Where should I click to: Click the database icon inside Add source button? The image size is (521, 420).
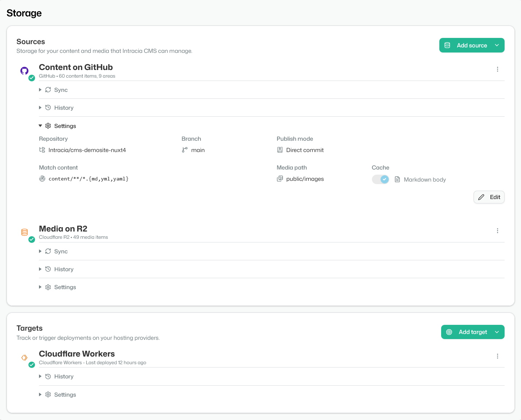pos(447,45)
